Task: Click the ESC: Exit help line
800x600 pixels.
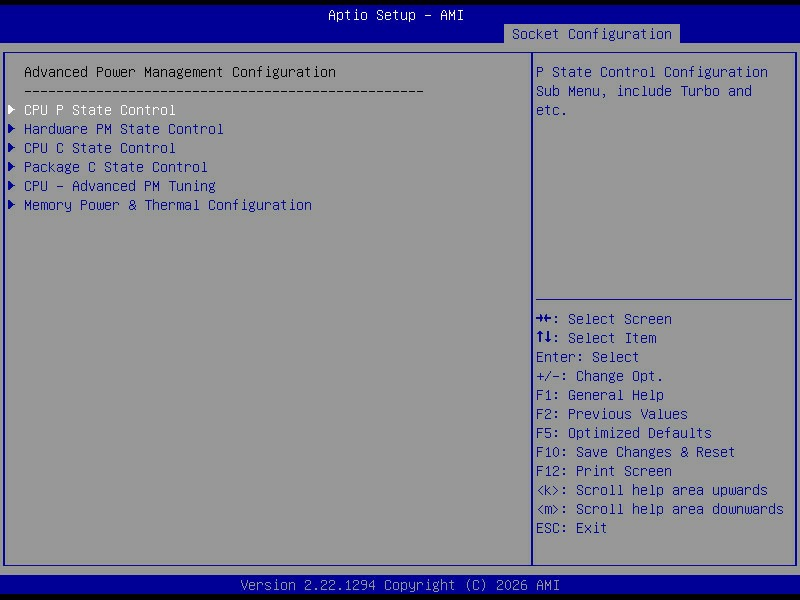Action: tap(571, 528)
